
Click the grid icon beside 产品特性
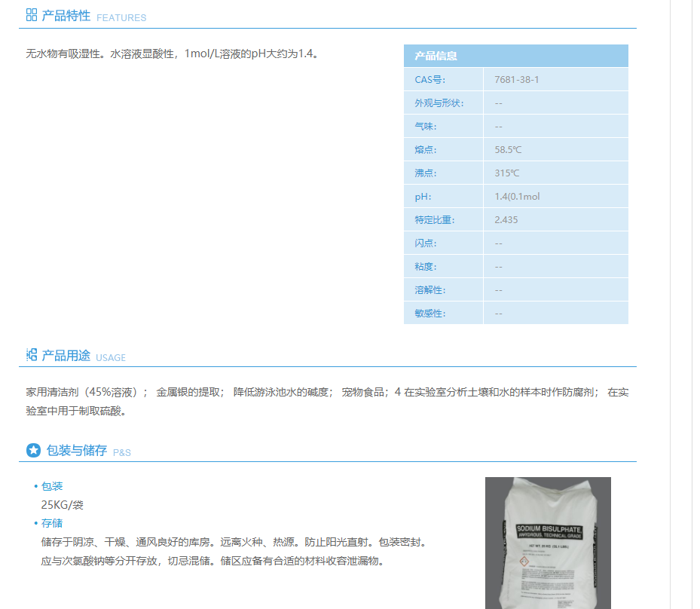pyautogui.click(x=32, y=15)
